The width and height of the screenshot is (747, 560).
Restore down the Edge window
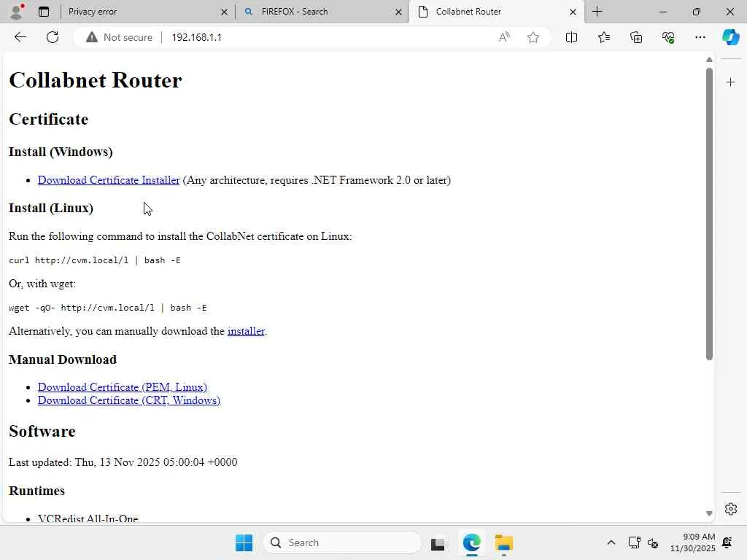pyautogui.click(x=696, y=12)
